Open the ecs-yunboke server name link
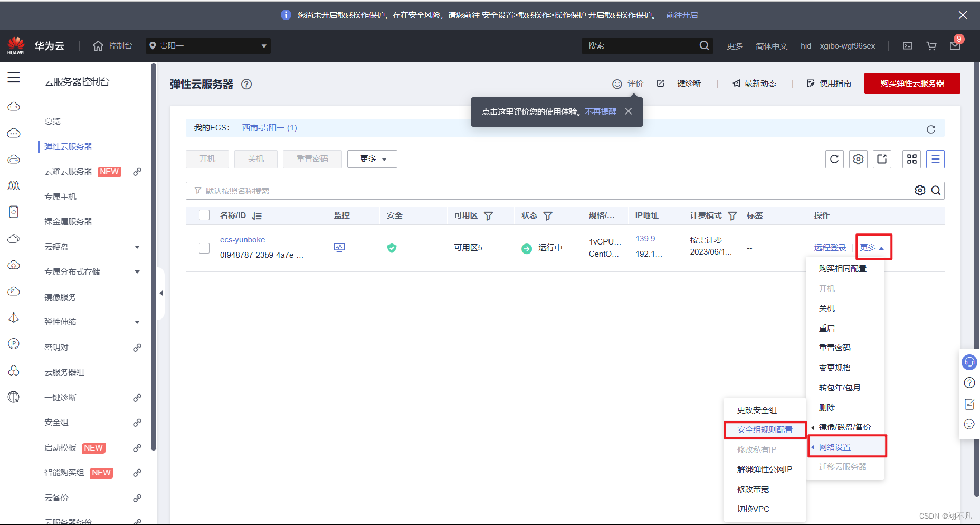The height and width of the screenshot is (525, 980). coord(243,240)
